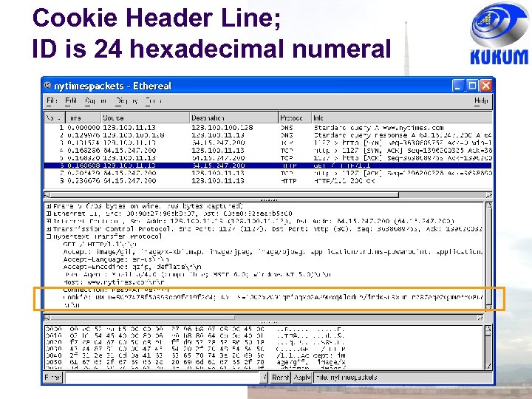Select highlighted packet 6 HTTP GET row
Screen dimensions: 532x399
click(x=267, y=166)
